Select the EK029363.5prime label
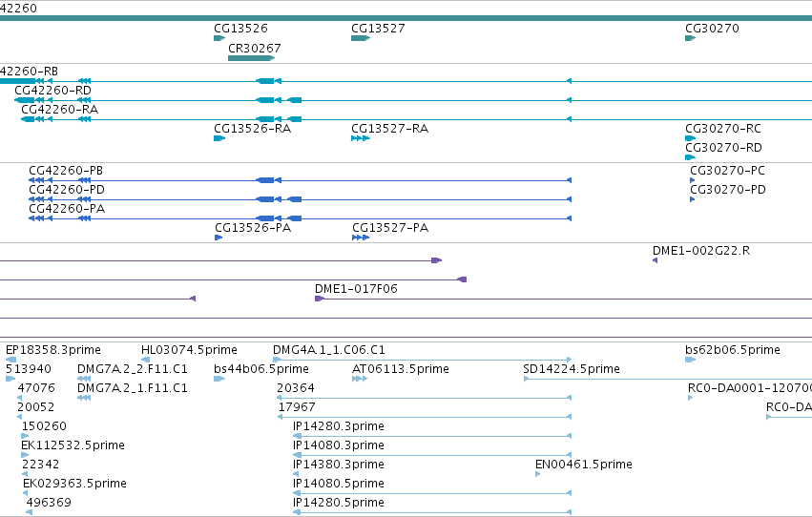 tap(74, 485)
